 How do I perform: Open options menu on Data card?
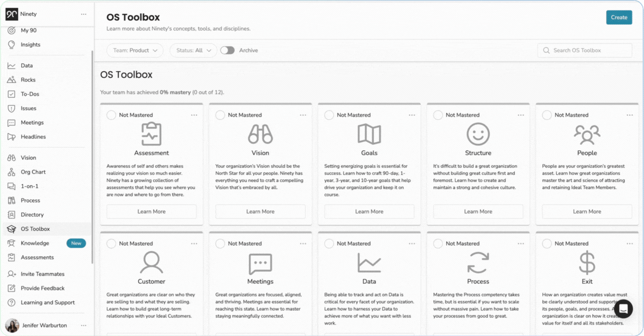(x=412, y=244)
